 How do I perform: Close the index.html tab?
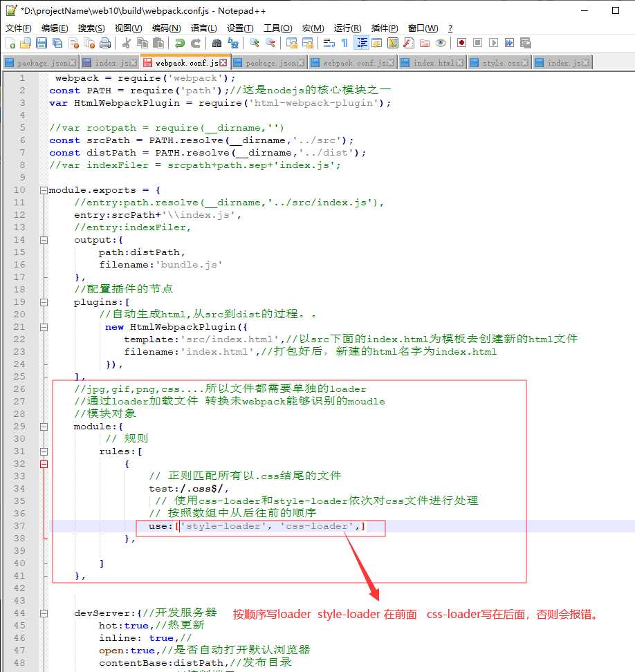(459, 63)
